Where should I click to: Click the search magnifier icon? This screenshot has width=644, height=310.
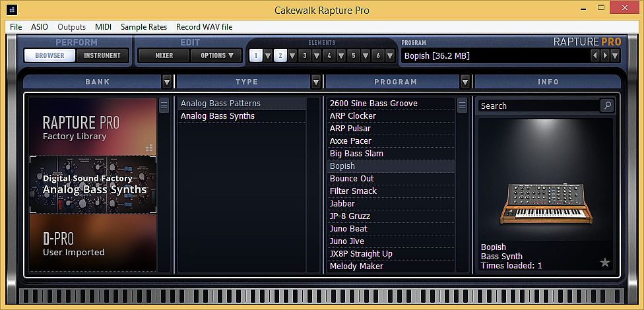[606, 106]
